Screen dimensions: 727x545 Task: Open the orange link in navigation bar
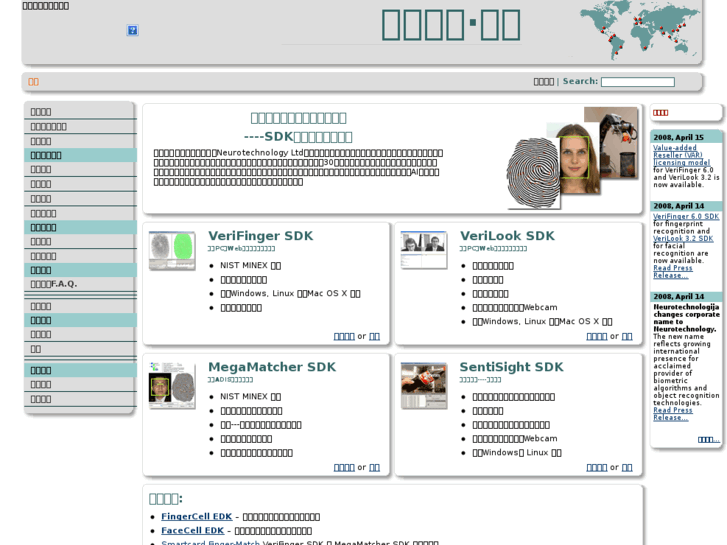[x=33, y=82]
